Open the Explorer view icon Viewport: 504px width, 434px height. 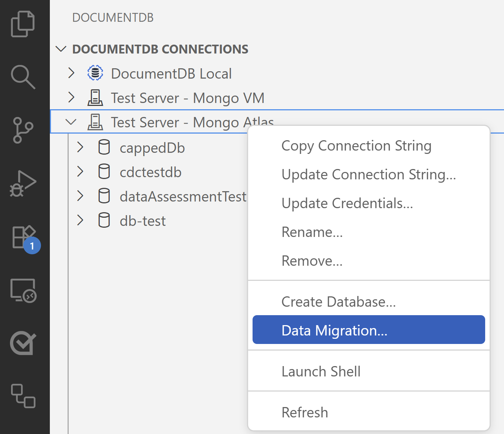23,24
